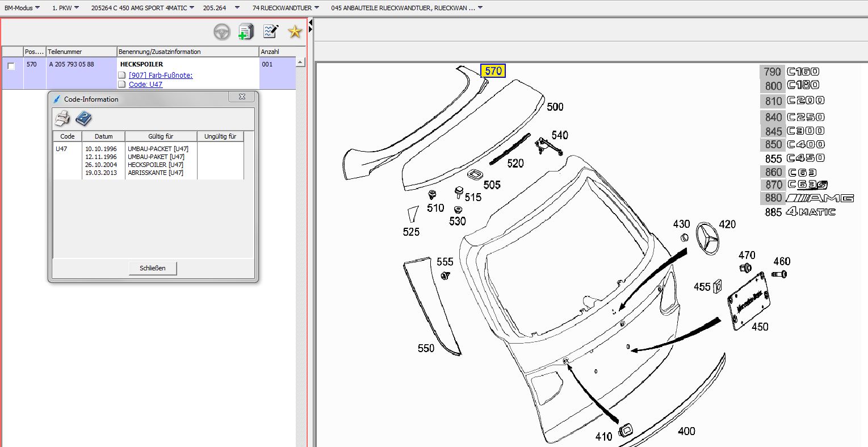Open the Code: U47 link
The image size is (868, 447).
(145, 84)
